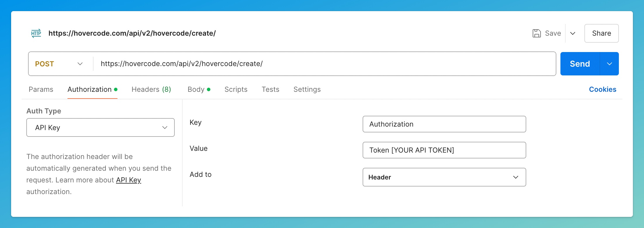Click the request title at the top
Image resolution: width=644 pixels, height=228 pixels.
click(132, 33)
